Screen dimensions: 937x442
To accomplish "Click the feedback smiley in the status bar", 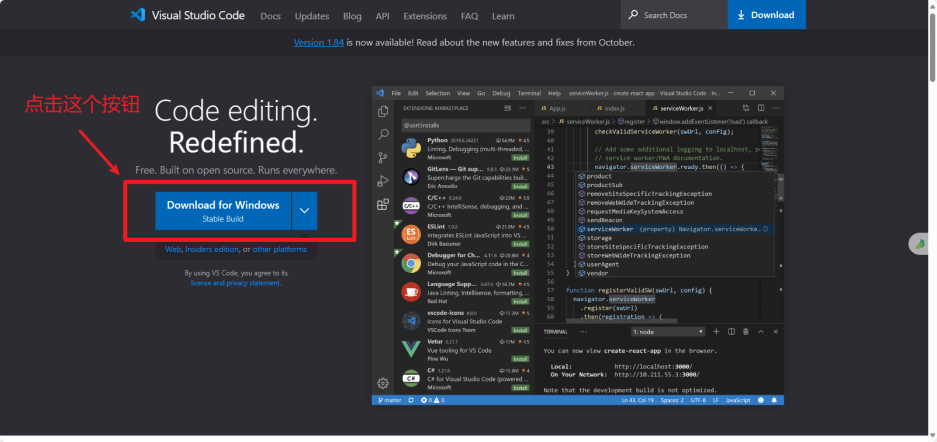I will 761,400.
